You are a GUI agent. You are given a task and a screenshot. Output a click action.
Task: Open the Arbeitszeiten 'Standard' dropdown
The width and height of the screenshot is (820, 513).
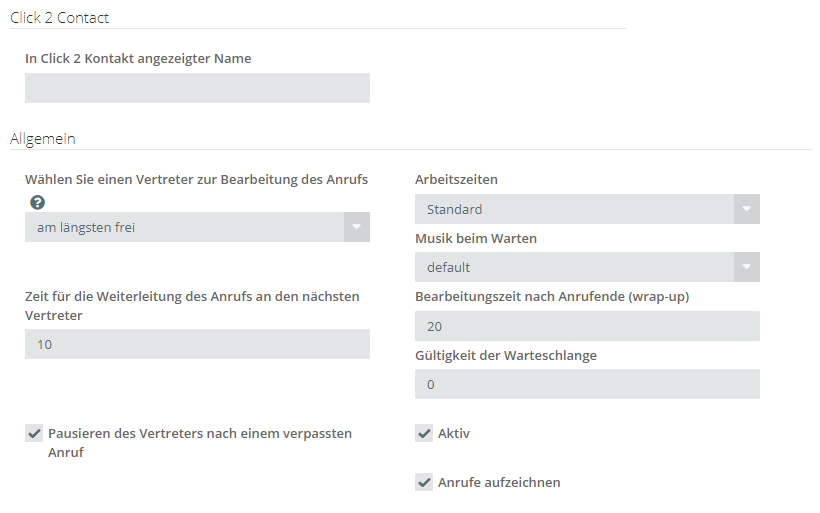pyautogui.click(x=587, y=209)
